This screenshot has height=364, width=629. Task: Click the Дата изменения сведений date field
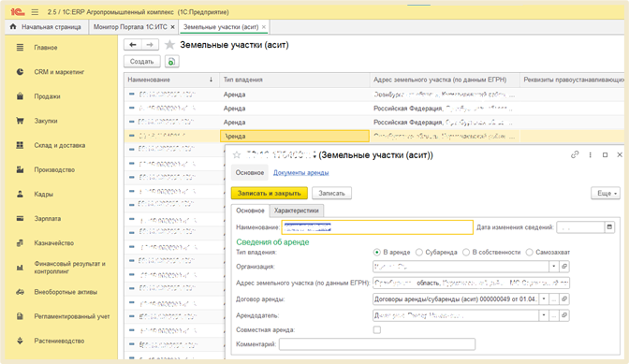point(580,227)
